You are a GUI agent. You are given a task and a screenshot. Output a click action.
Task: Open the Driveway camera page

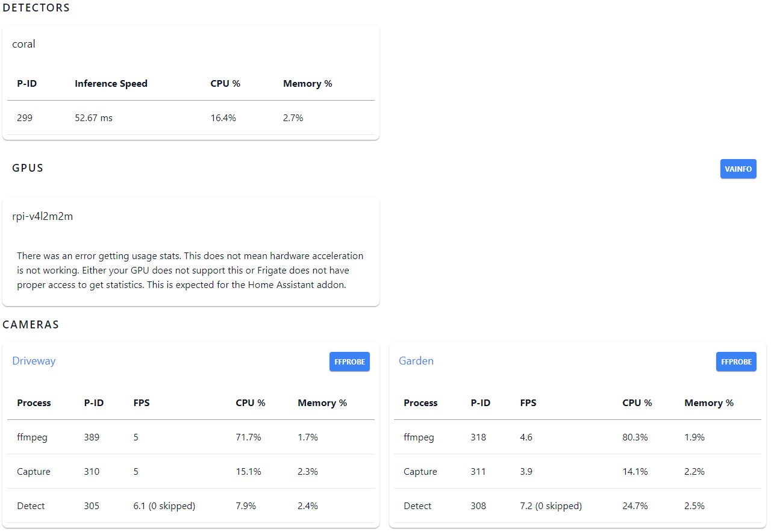coord(34,360)
